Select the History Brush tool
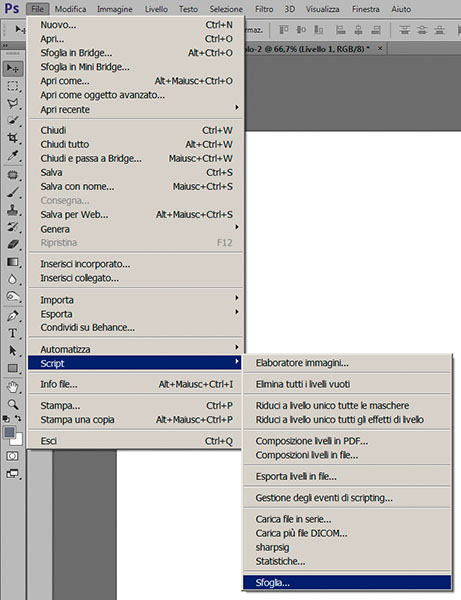 [13, 227]
